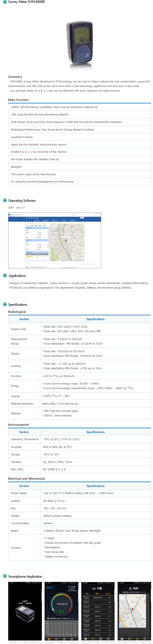Tap the location icon in the 기록 phone screen
The height and width of the screenshot is (644, 153).
100,639
